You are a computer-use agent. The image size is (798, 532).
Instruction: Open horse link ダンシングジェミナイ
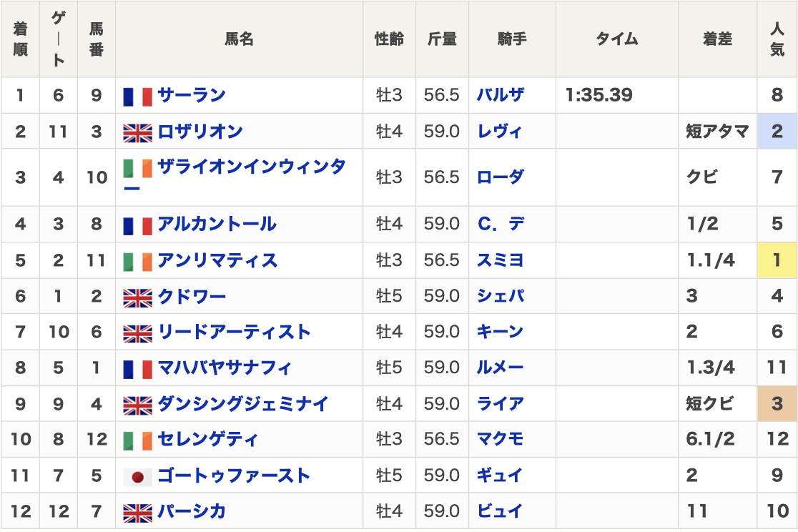[243, 404]
